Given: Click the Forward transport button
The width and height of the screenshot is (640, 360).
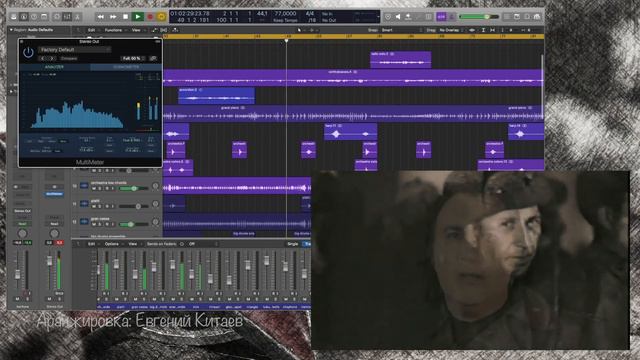Looking at the screenshot, I should tap(113, 17).
